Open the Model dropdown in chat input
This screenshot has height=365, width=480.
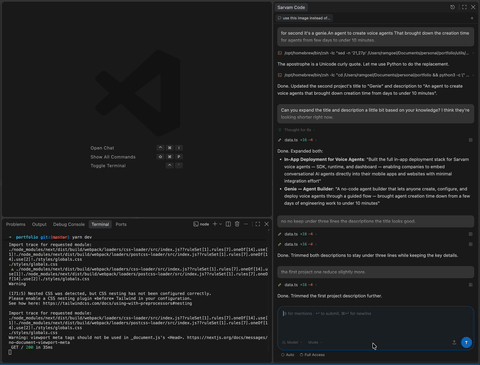tap(292, 342)
